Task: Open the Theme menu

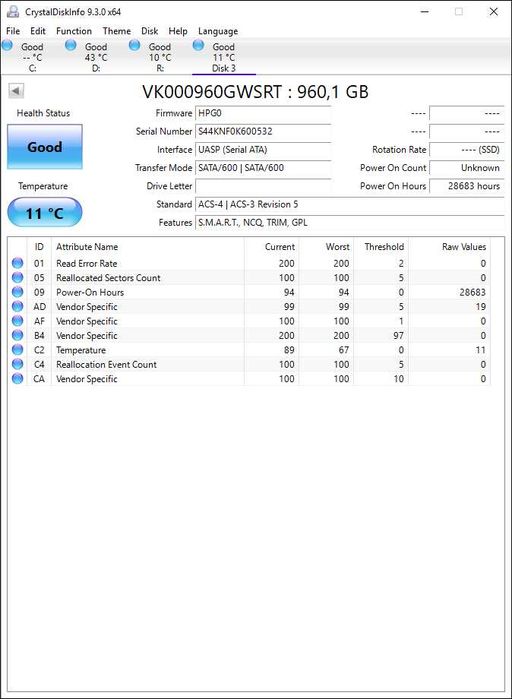Action: coord(117,31)
